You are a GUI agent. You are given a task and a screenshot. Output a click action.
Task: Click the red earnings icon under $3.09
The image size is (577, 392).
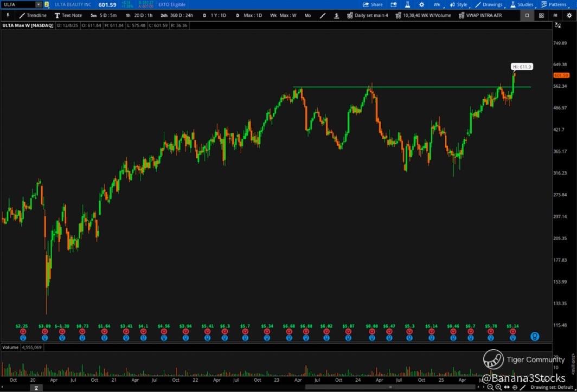click(x=45, y=332)
